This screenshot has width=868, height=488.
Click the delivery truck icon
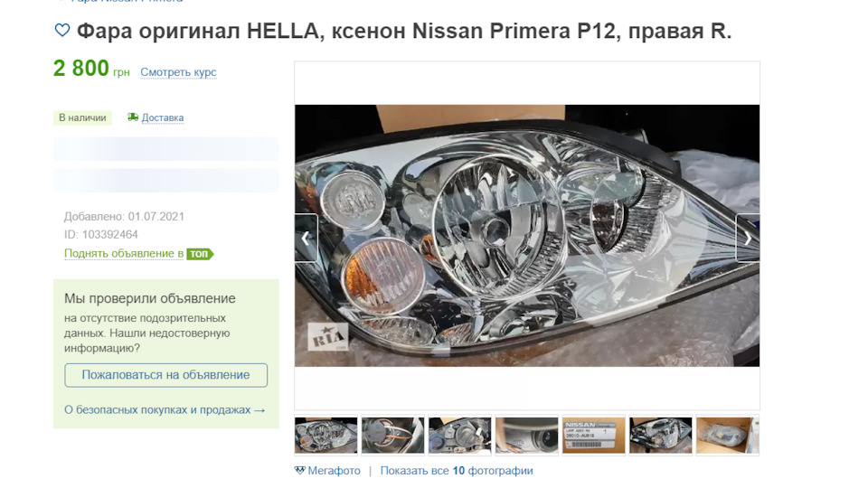133,117
